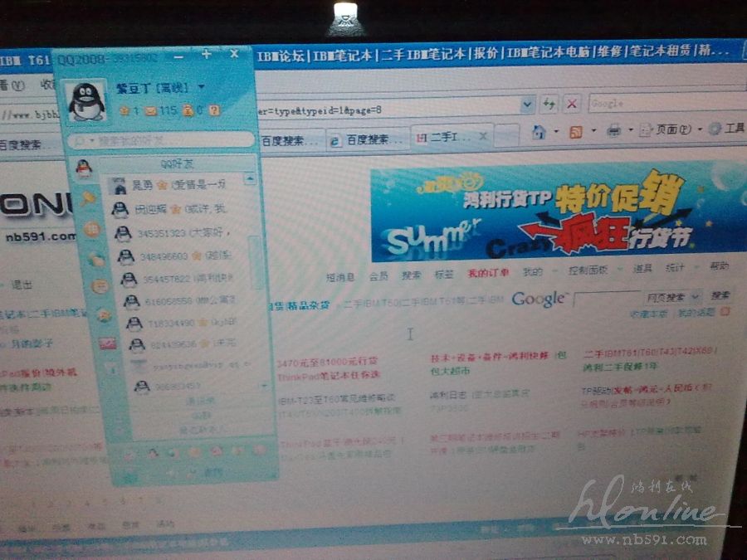Screen dimensions: 747x560
Task: Open the green leaf sidebar icon in QQ
Action: coord(97,260)
